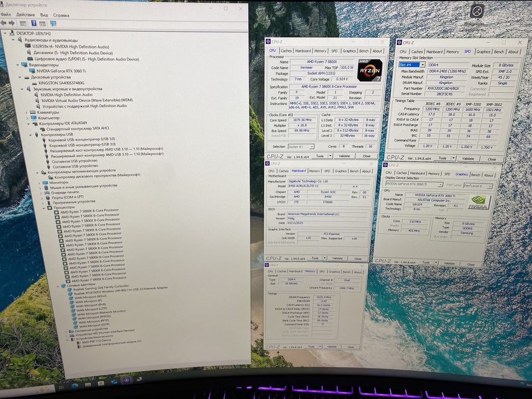Select the Цифровое аудио (S/PDIF) device icon
The width and height of the screenshot is (532, 399).
(30, 58)
